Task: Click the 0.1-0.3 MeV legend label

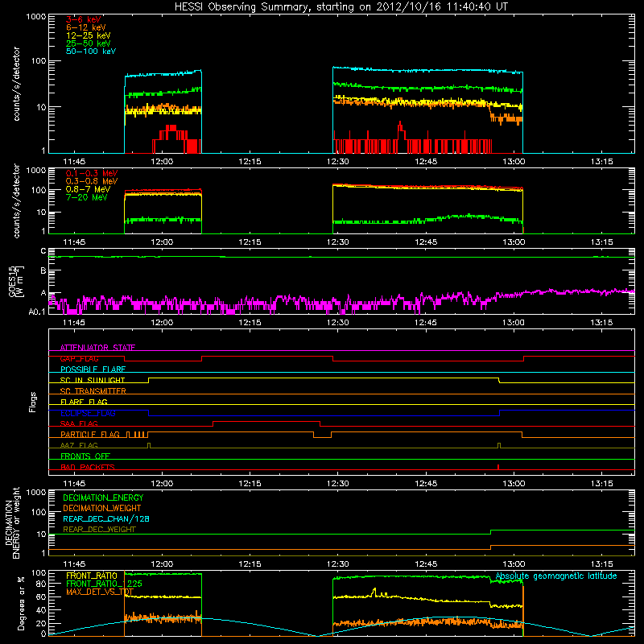Action: coord(92,173)
